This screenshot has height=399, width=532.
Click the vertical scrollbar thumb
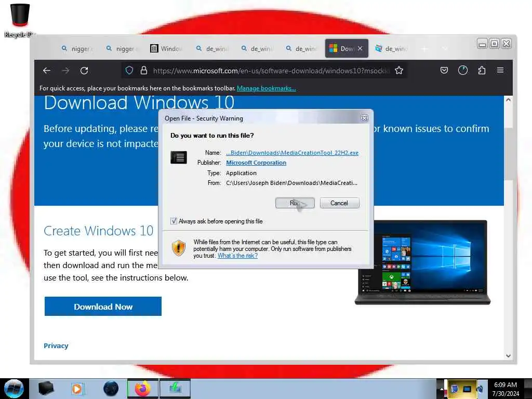click(x=508, y=153)
